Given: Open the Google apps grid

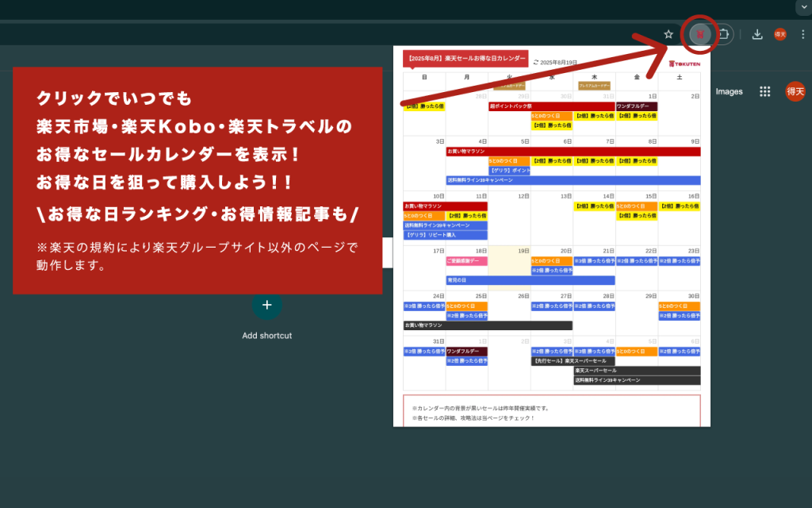Looking at the screenshot, I should (764, 91).
